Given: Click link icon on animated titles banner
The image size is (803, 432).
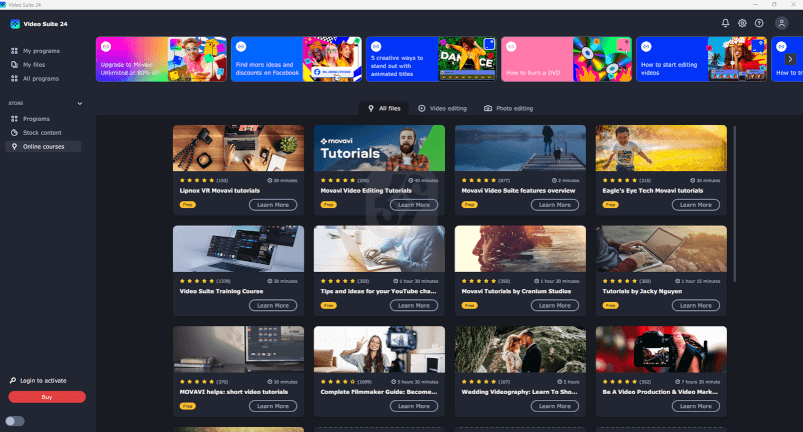Looking at the screenshot, I should click(x=376, y=47).
